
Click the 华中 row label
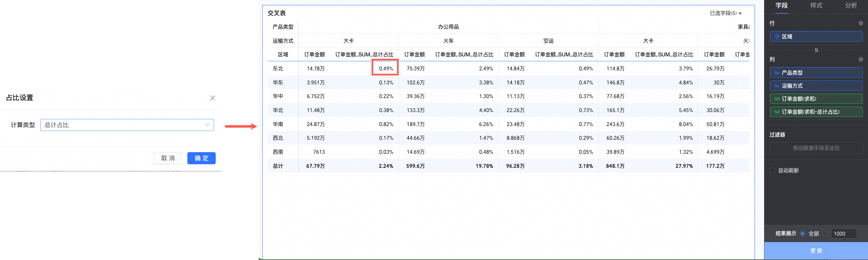coord(278,96)
